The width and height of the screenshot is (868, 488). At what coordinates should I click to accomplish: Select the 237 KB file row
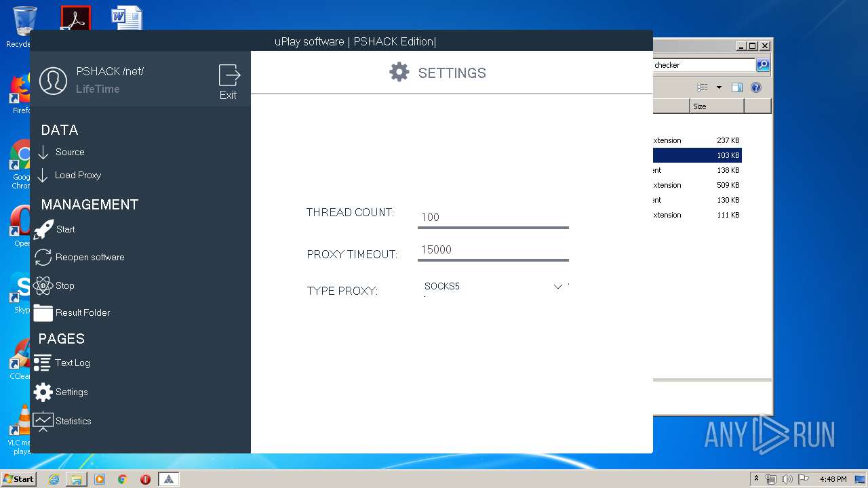(697, 140)
